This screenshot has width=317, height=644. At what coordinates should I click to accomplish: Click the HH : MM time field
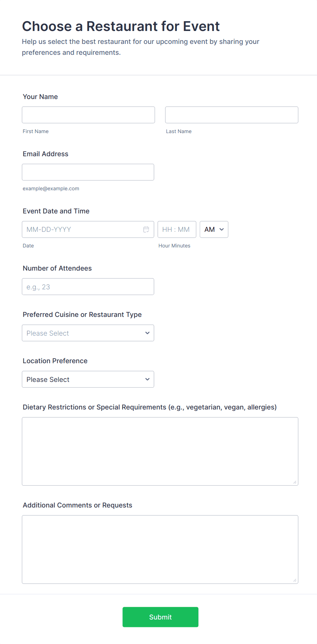[177, 229]
